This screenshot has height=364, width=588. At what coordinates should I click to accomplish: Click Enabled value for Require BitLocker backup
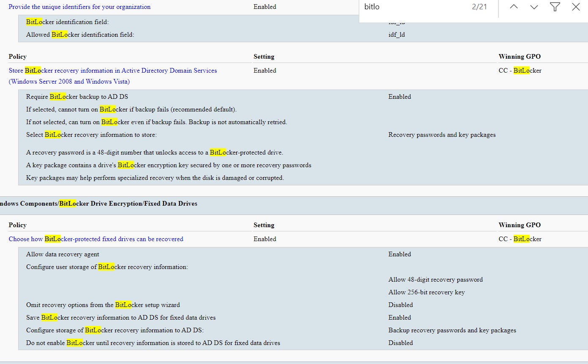(x=400, y=97)
